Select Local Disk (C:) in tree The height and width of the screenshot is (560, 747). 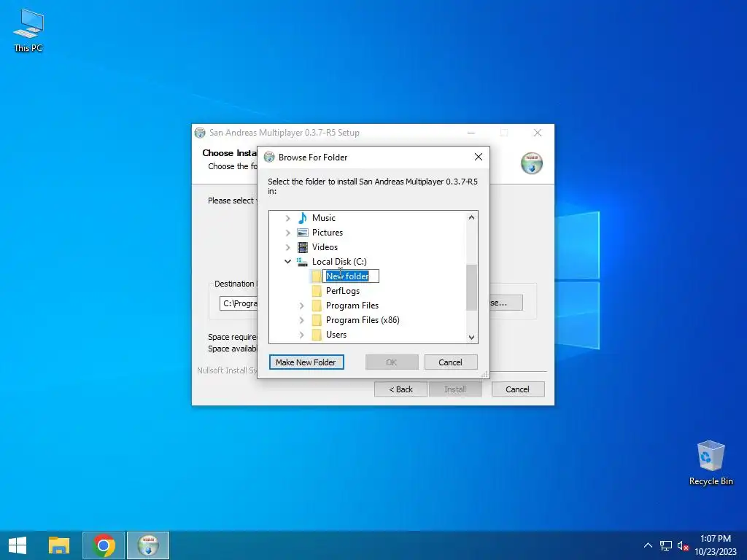pos(339,262)
